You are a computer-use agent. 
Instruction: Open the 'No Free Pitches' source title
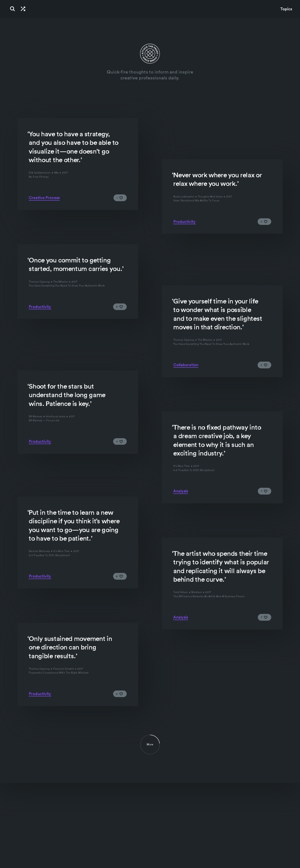click(x=39, y=177)
